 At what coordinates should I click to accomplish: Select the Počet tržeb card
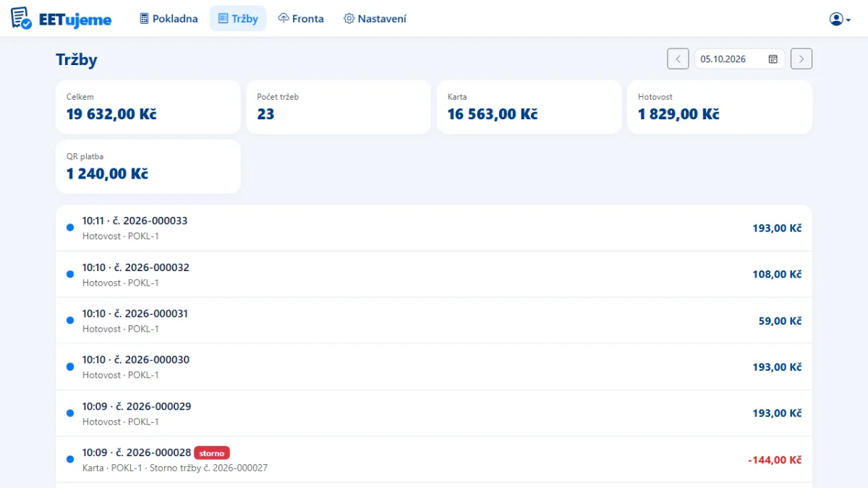click(x=339, y=107)
